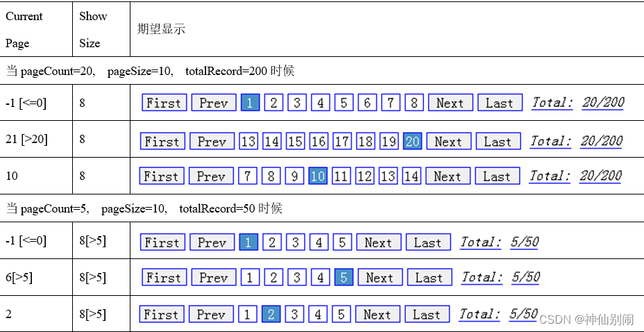Image resolution: width=644 pixels, height=332 pixels.
Task: Click page 14 in the Current Page 10 row
Action: point(411,176)
